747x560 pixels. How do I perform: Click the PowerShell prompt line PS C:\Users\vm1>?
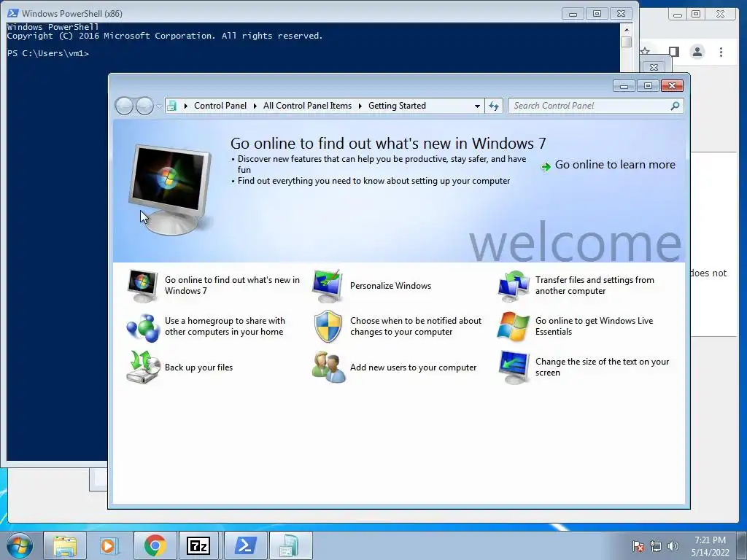48,53
